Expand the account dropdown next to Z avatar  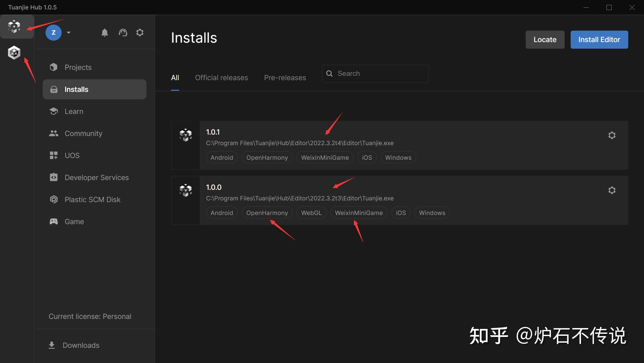click(x=68, y=32)
